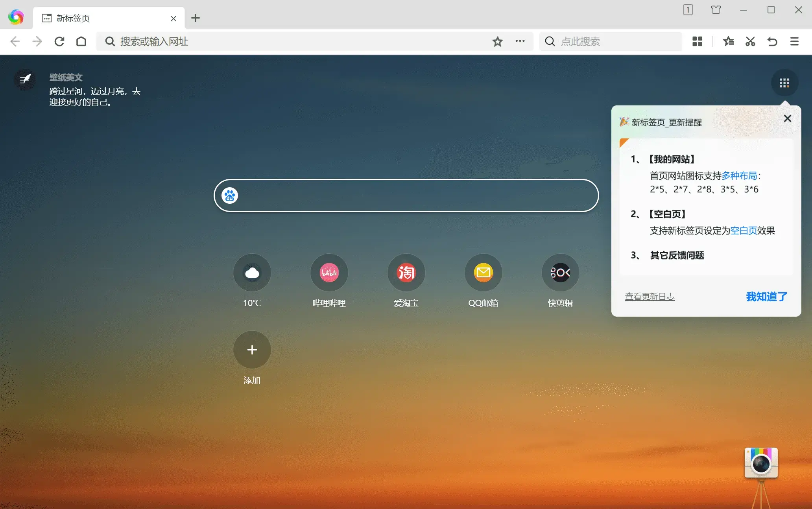This screenshot has width=812, height=509.
Task: Open the nine-dot layout grid button
Action: pos(784,83)
